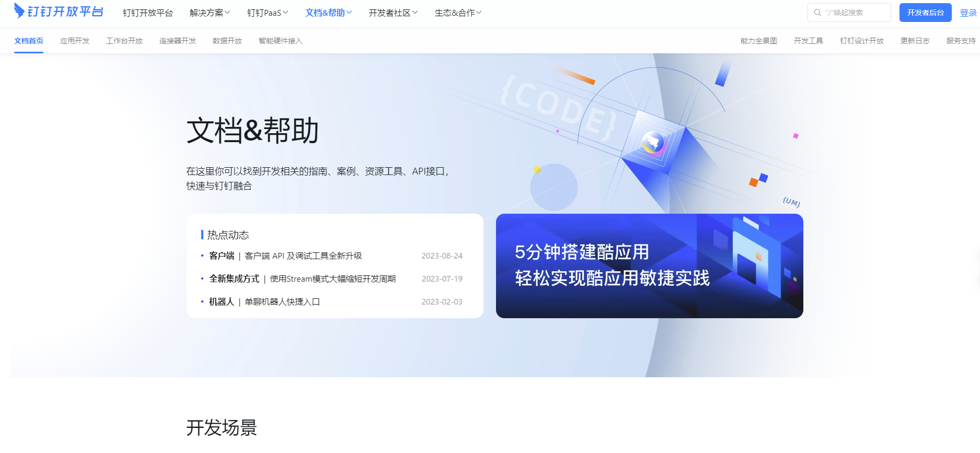
Task: Select the 智能硬件接入 tab
Action: [281, 41]
